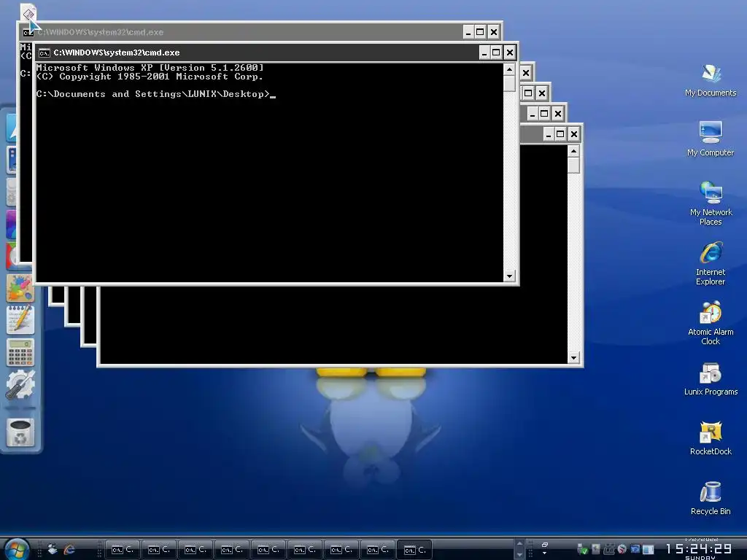Open the gear and screwdriver settings dock icon
The image size is (747, 560).
(x=20, y=385)
